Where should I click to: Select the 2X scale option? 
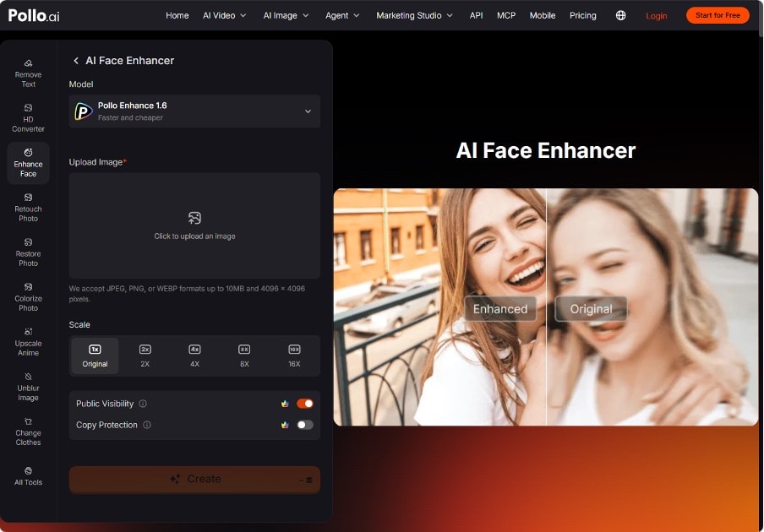[145, 356]
